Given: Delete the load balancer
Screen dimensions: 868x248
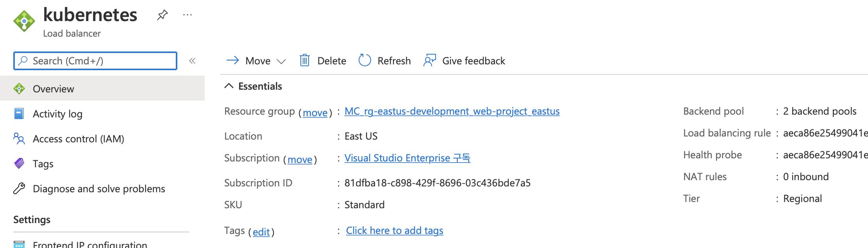Looking at the screenshot, I should [323, 61].
